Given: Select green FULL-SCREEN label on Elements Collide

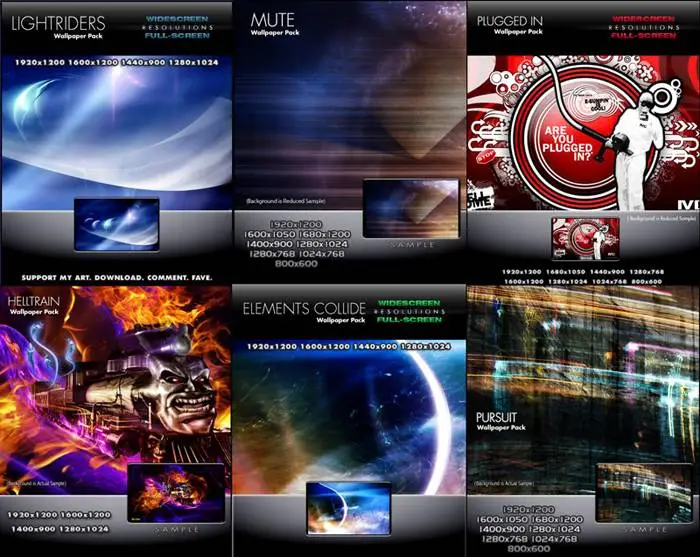Looking at the screenshot, I should point(409,320).
